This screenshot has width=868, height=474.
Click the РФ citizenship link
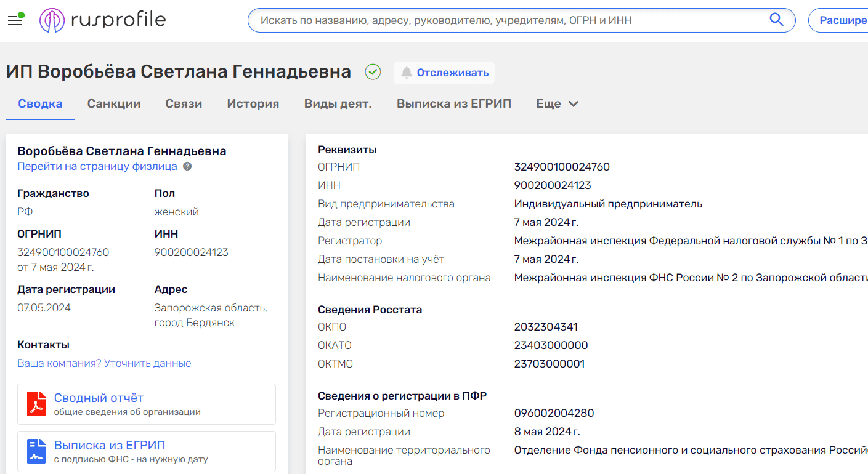tap(23, 211)
